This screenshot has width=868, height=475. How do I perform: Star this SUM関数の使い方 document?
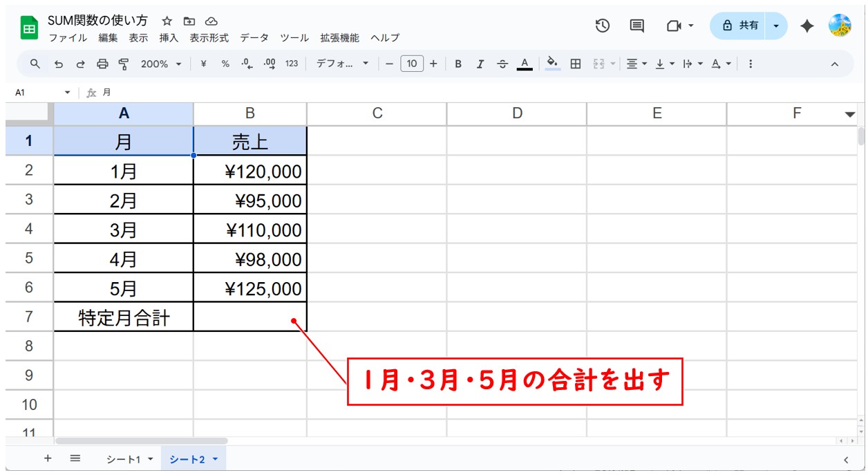tap(167, 21)
